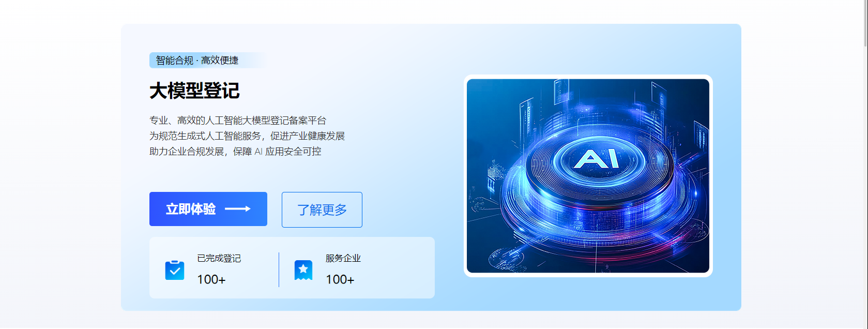Screen dimensions: 868x329
Task: Click the clipboard checkmark icon
Action: pyautogui.click(x=175, y=270)
